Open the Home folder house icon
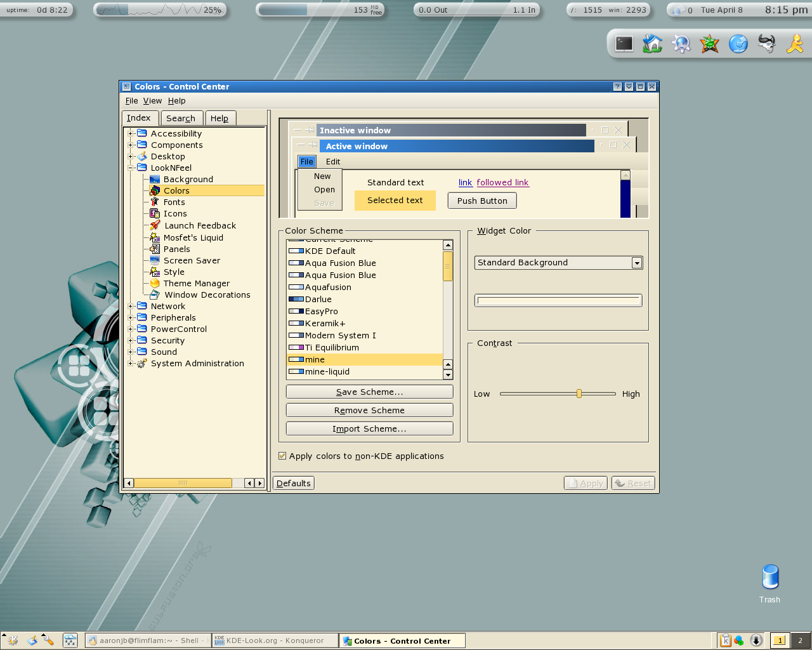 pos(652,44)
